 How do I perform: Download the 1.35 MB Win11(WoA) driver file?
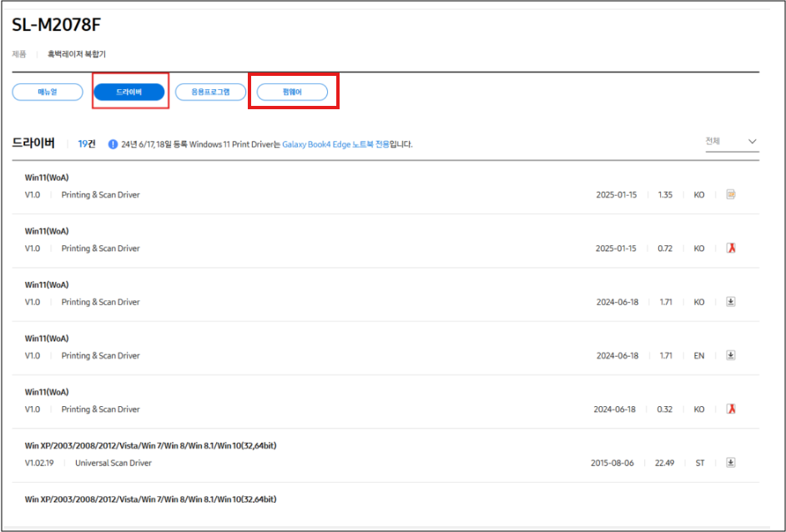[731, 194]
